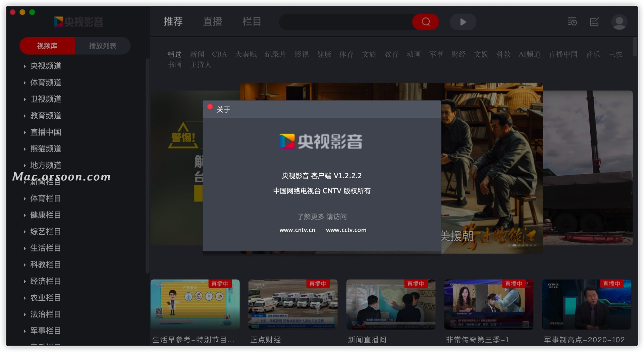644x352 pixels.
Task: Select the 书画 category
Action: (175, 64)
